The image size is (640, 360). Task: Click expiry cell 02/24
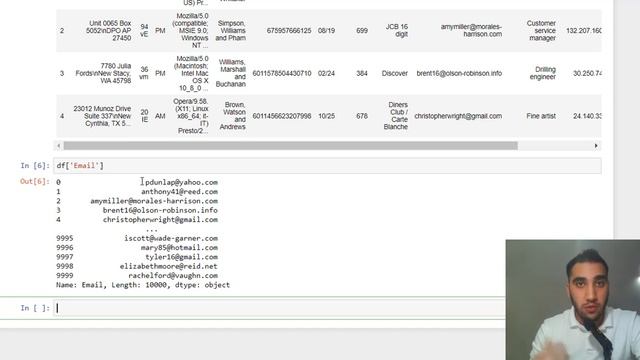coord(326,73)
